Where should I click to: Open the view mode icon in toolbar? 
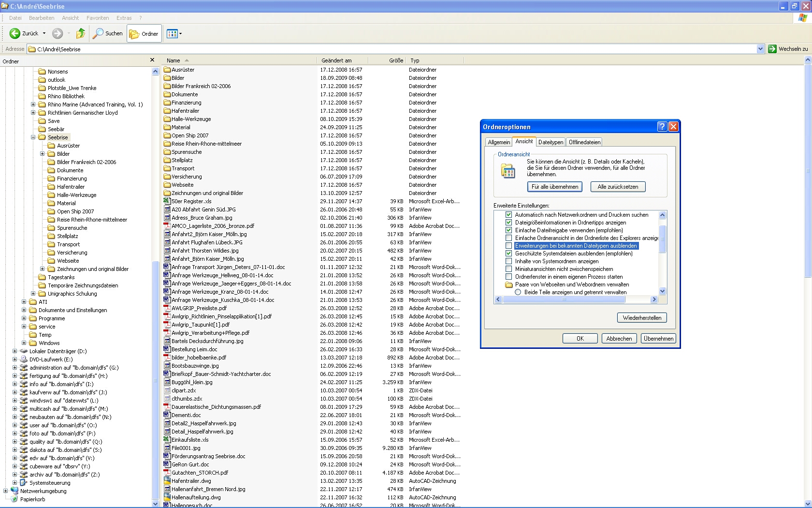click(x=172, y=34)
